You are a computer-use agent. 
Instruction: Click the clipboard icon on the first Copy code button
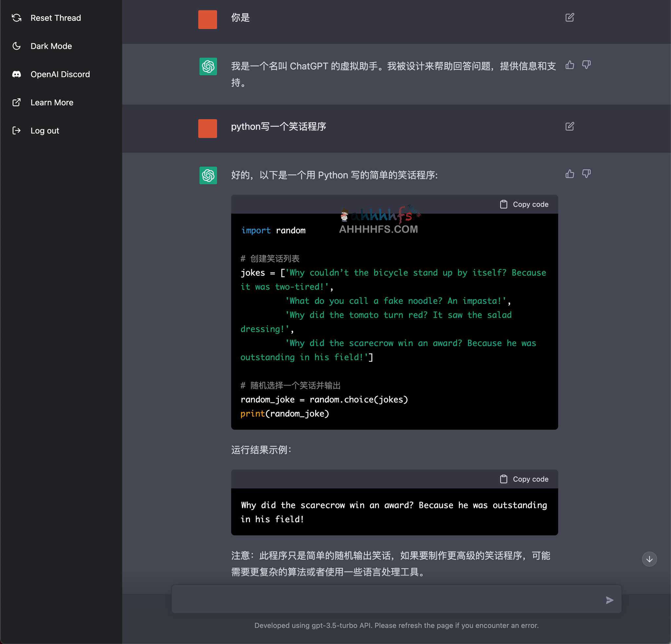click(x=504, y=204)
